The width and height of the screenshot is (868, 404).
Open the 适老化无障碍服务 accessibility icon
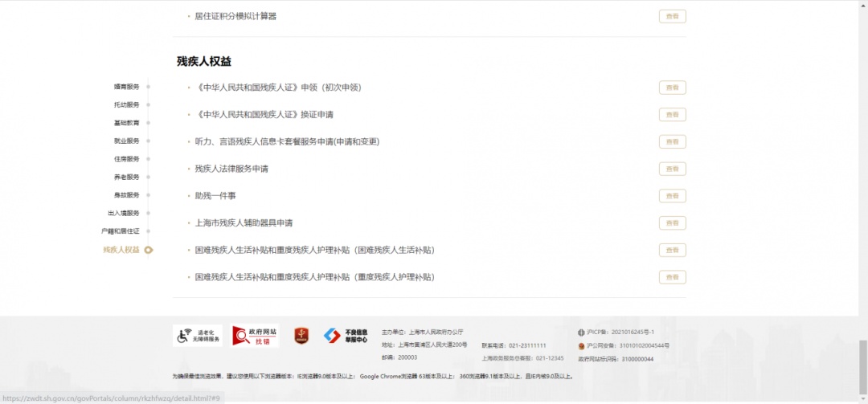tap(198, 336)
